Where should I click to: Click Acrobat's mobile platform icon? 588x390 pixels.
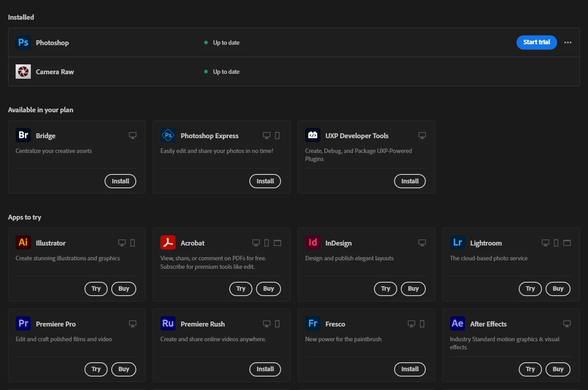(267, 243)
